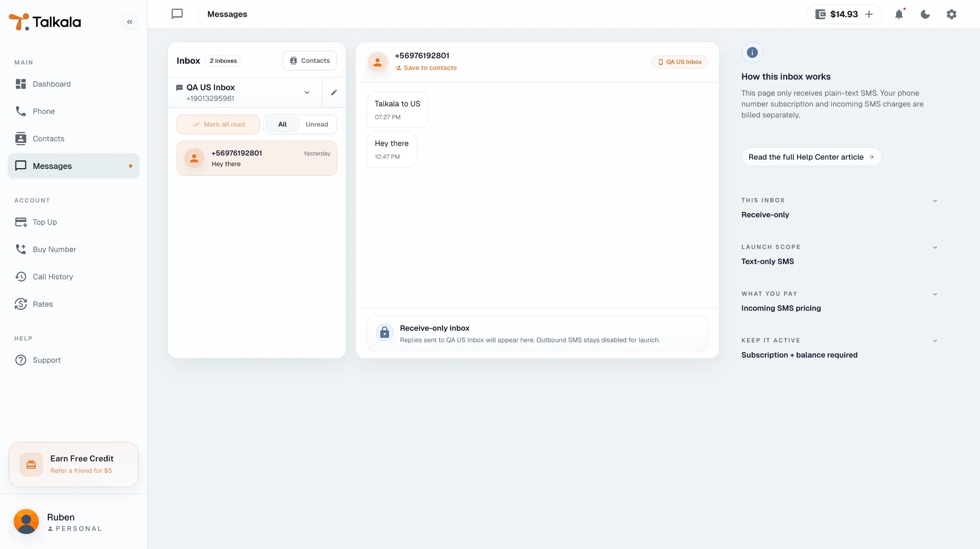
Task: Click the conversation header contact avatar
Action: 378,62
